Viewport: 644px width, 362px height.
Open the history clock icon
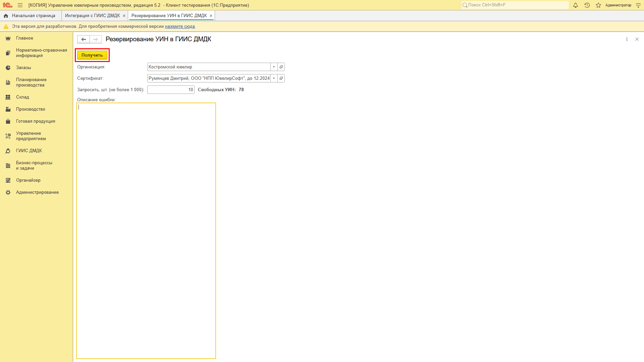coord(587,5)
